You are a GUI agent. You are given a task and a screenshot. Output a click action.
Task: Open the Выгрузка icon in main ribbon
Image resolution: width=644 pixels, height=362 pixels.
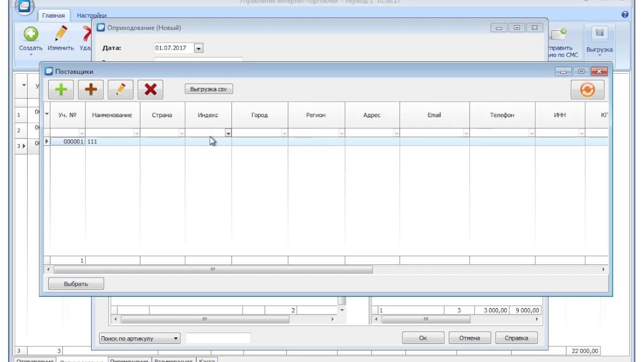point(599,34)
